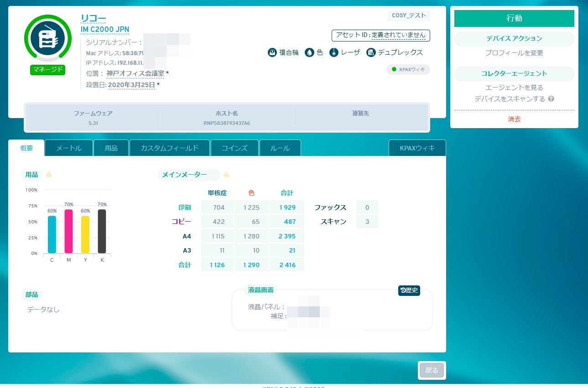Click the hostname RNP5838793437A6
Image resolution: width=588 pixels, height=388 pixels.
coord(227,123)
